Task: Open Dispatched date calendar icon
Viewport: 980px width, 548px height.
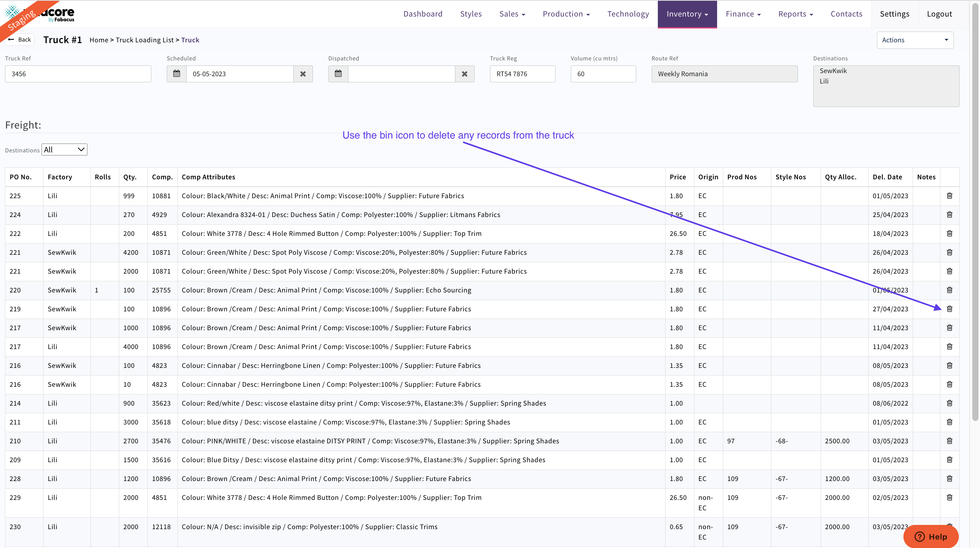Action: (x=338, y=74)
